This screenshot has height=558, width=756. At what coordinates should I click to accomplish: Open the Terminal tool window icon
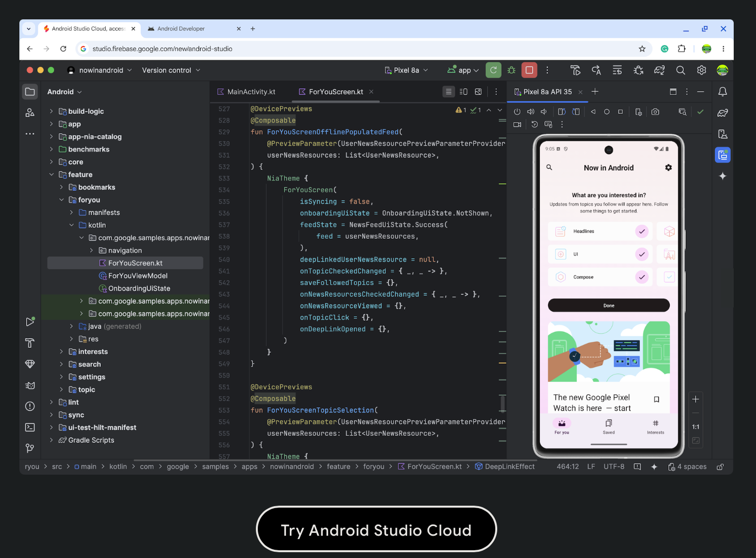point(30,427)
